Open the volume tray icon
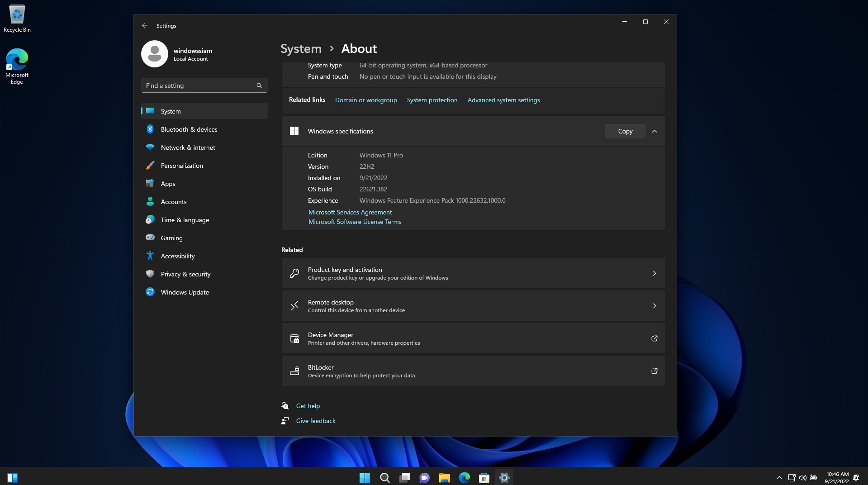 pyautogui.click(x=803, y=478)
